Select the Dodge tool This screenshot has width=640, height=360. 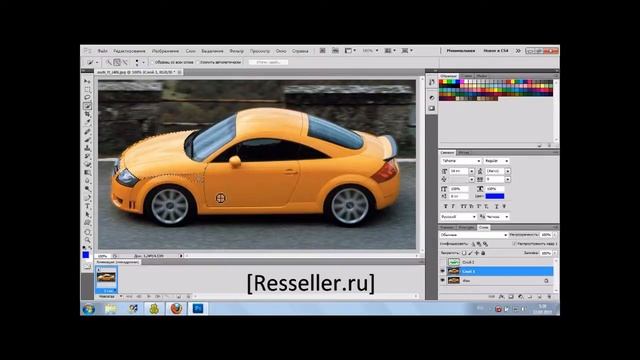pos(87,189)
